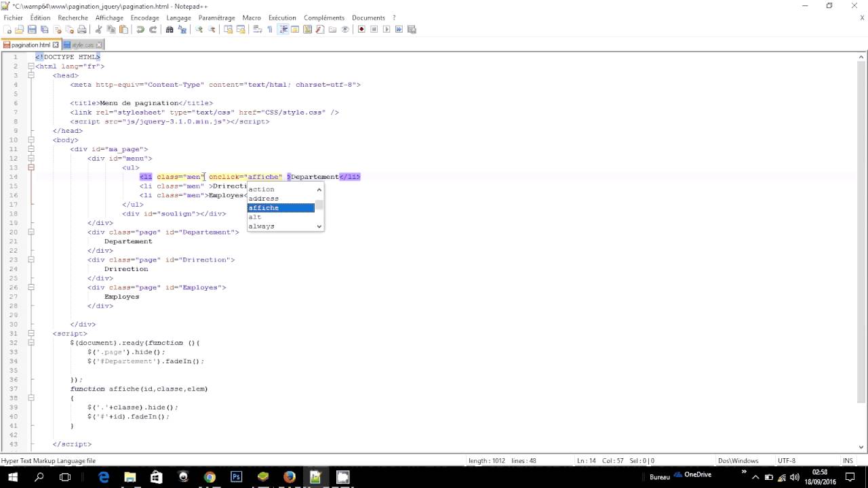The width and height of the screenshot is (868, 488).
Task: Collapse the html fold marker on line 2
Action: tap(31, 66)
